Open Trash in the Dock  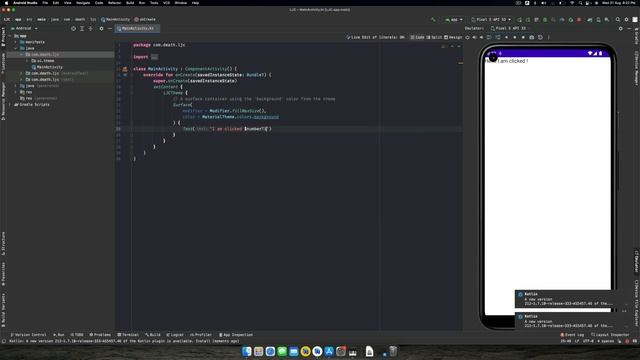pyautogui.click(x=393, y=351)
